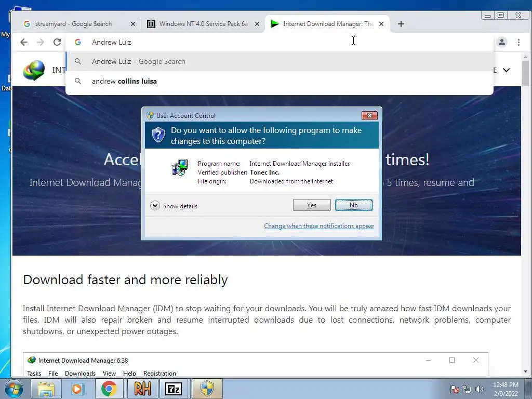
Task: Click the Chrome forward arrow
Action: (41, 42)
